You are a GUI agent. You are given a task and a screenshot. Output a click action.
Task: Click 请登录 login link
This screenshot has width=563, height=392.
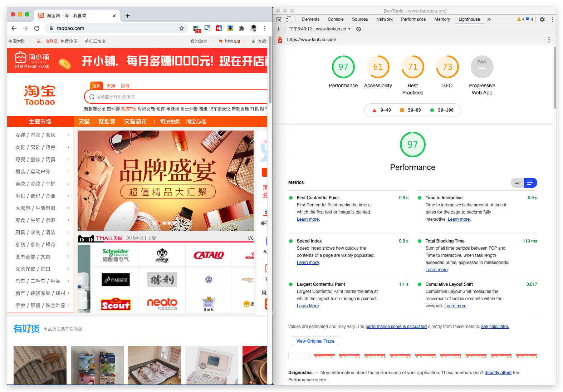52,41
